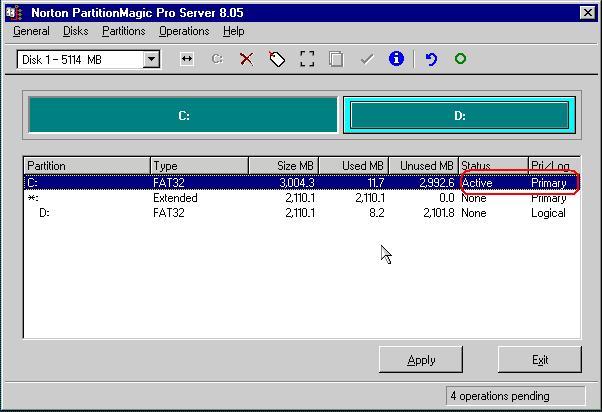The image size is (602, 412).
Task: Click the Status column header
Action: tap(493, 166)
